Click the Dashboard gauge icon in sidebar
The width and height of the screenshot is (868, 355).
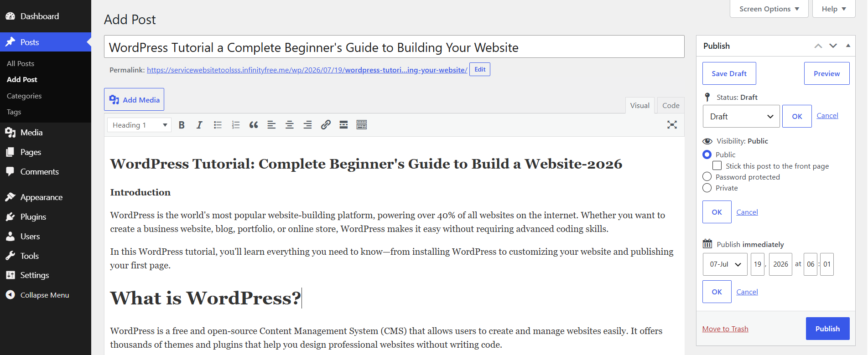point(10,16)
